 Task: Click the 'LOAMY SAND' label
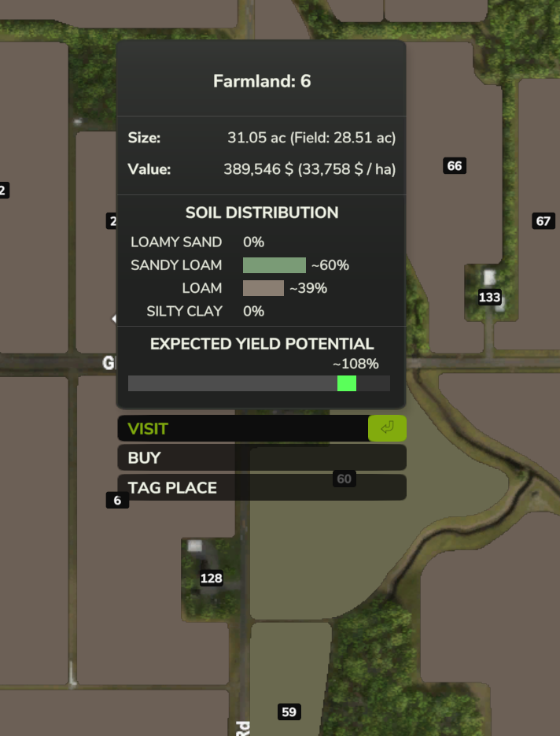pyautogui.click(x=176, y=242)
